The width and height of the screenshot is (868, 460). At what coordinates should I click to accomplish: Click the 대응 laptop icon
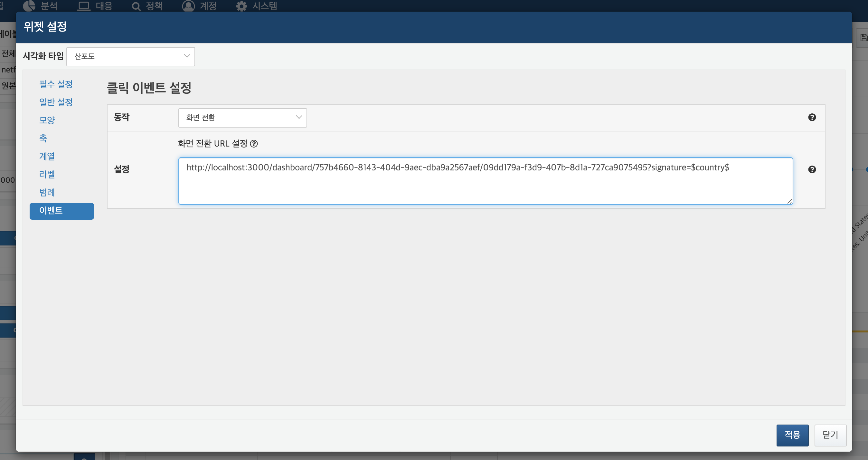point(84,6)
